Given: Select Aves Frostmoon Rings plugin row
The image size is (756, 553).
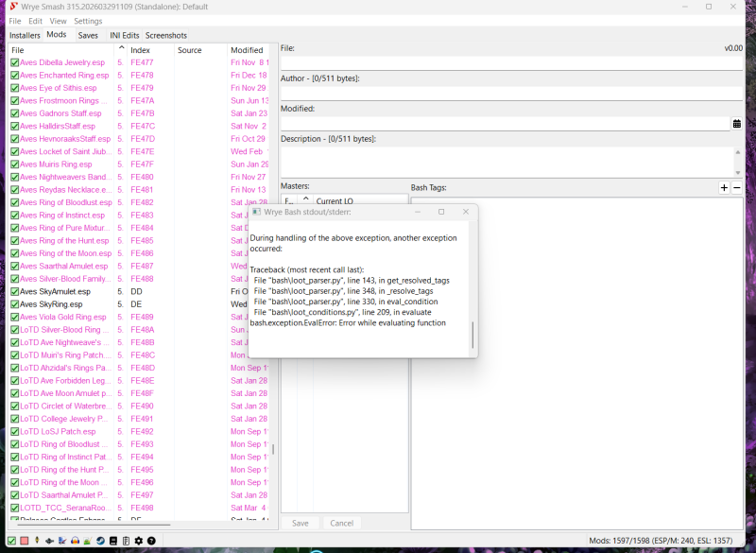Looking at the screenshot, I should click(x=139, y=101).
